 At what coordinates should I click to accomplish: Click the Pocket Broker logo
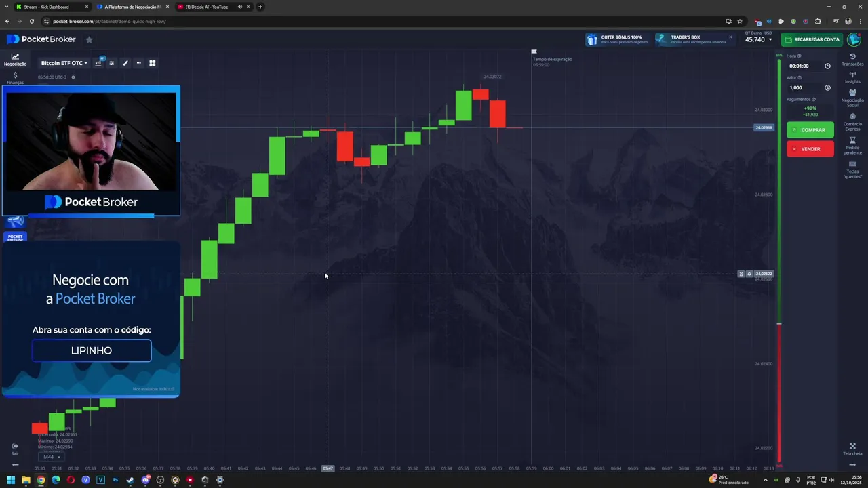41,39
